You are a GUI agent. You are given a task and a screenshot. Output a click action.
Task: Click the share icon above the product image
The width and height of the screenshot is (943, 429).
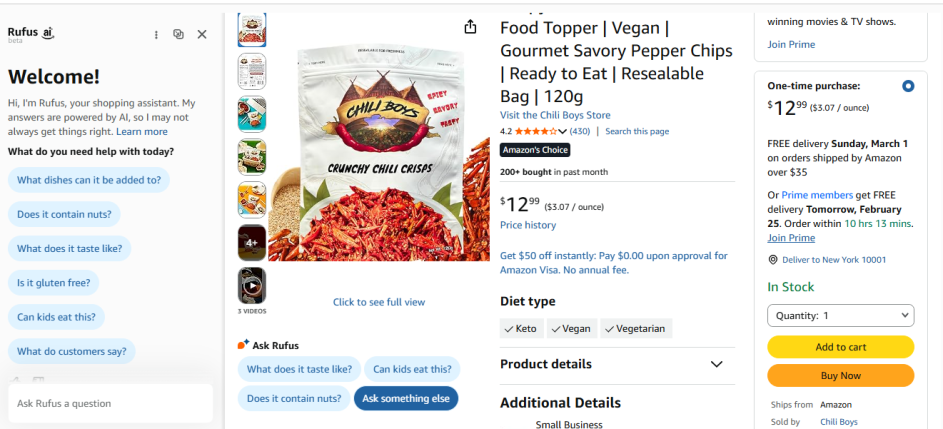[x=471, y=27]
